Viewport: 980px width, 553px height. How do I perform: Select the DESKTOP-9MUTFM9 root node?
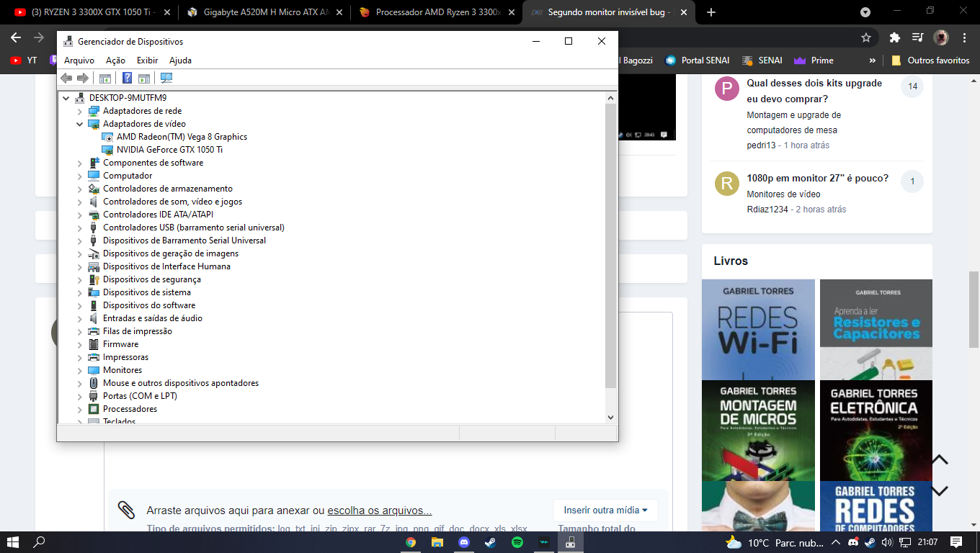(x=128, y=98)
